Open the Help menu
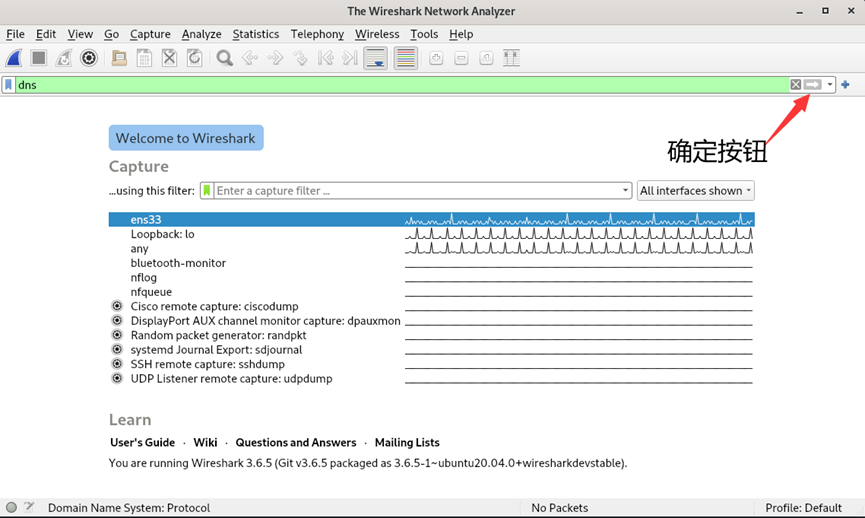The image size is (865, 518). pyautogui.click(x=461, y=34)
